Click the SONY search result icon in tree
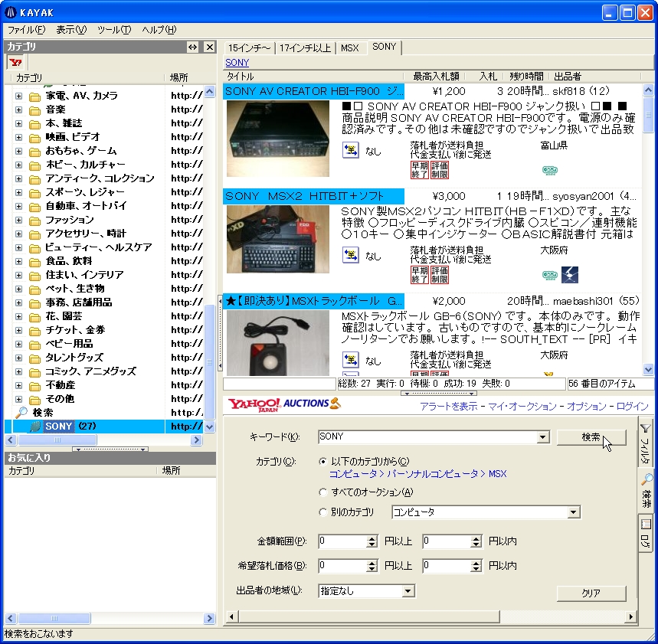Screen dimensions: 658x644 35,427
